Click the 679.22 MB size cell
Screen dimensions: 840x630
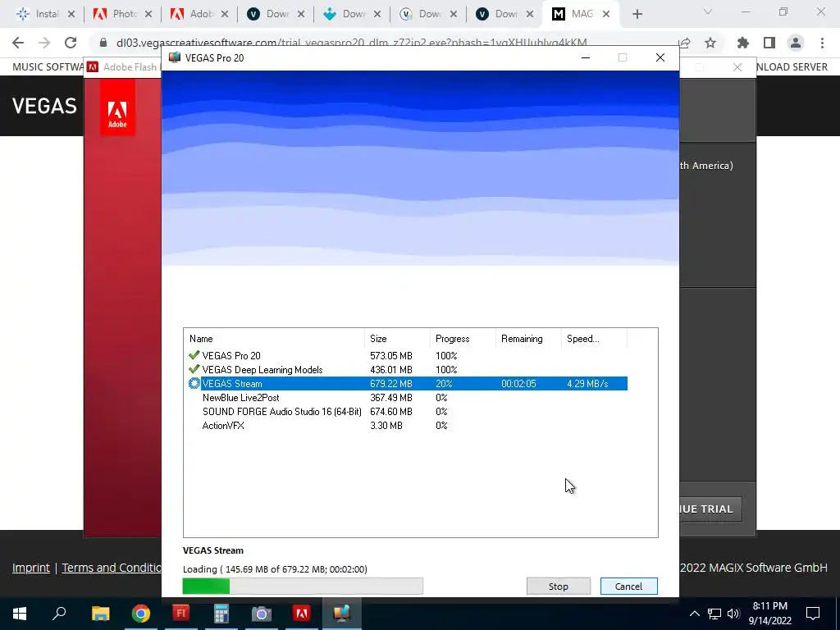pos(391,384)
